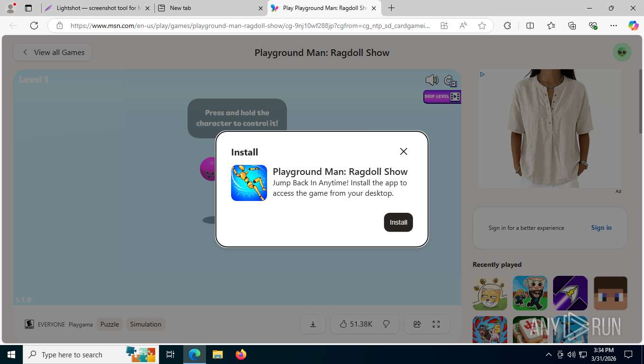
Task: Click Playground Man app icon in dialog
Action: point(249,183)
